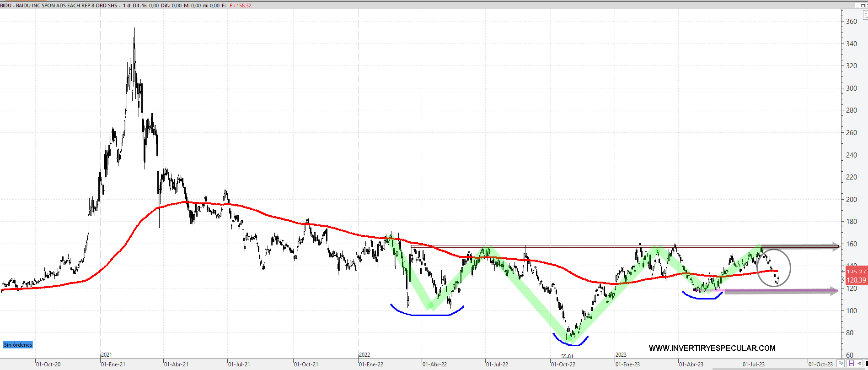868x370 pixels.
Task: Click the 'Sin órdenes' blue label
Action: point(18,345)
